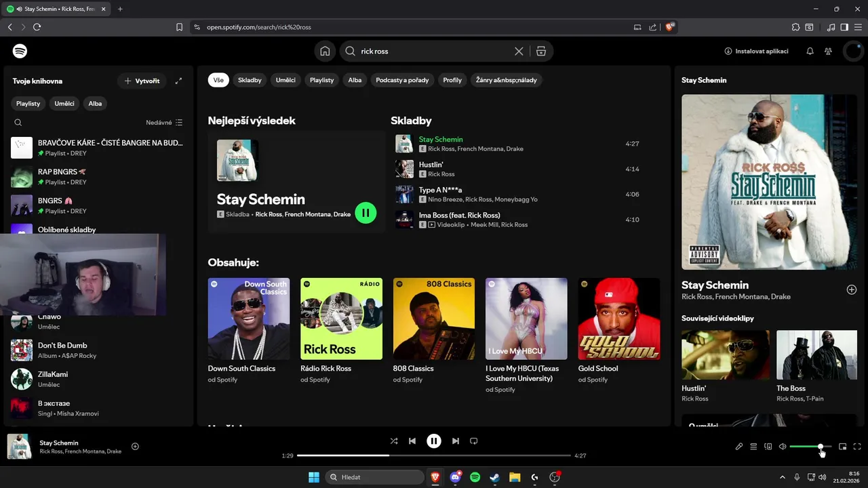Reload the browser page

click(37, 27)
